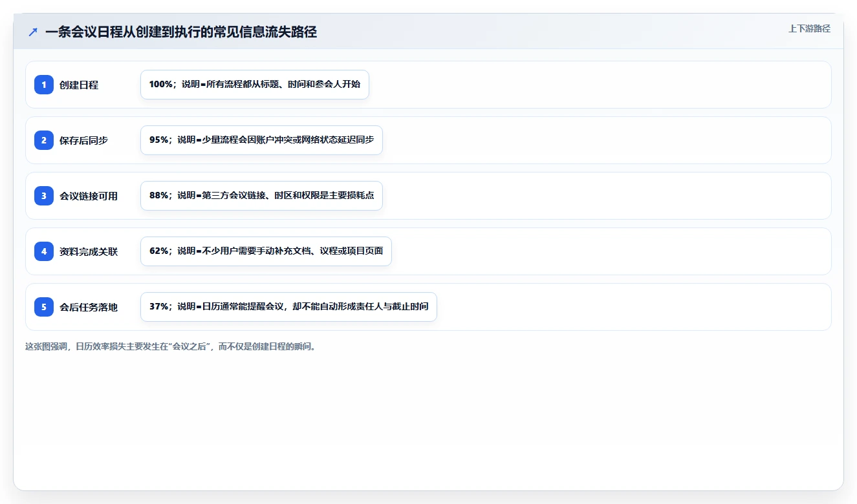Click the footnote beginning 这张图强调

(171, 346)
